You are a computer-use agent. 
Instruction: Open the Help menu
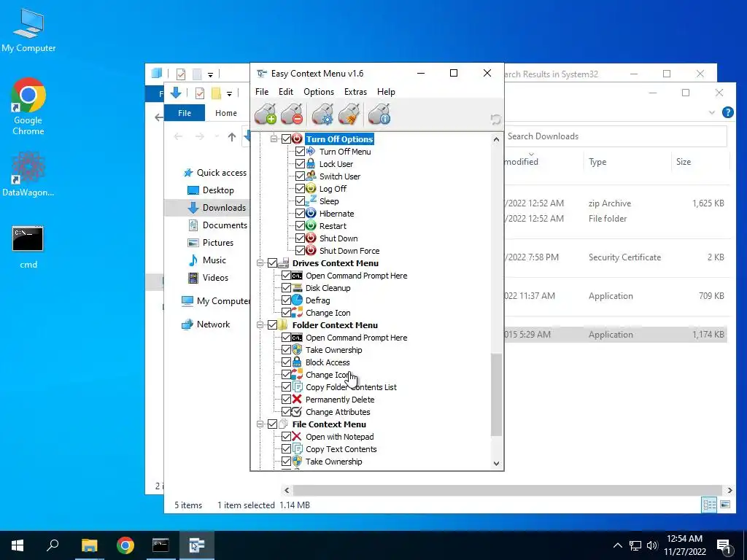pos(386,92)
